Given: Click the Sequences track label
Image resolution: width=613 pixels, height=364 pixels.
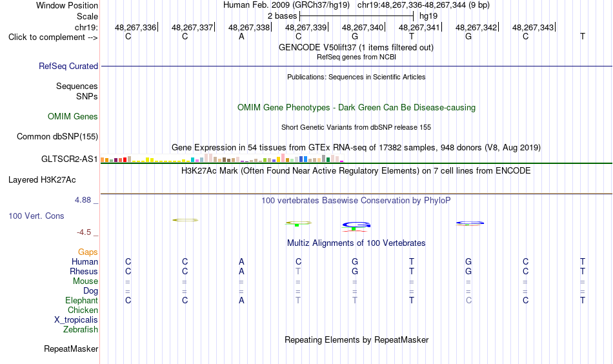Looking at the screenshot, I should 77,86.
